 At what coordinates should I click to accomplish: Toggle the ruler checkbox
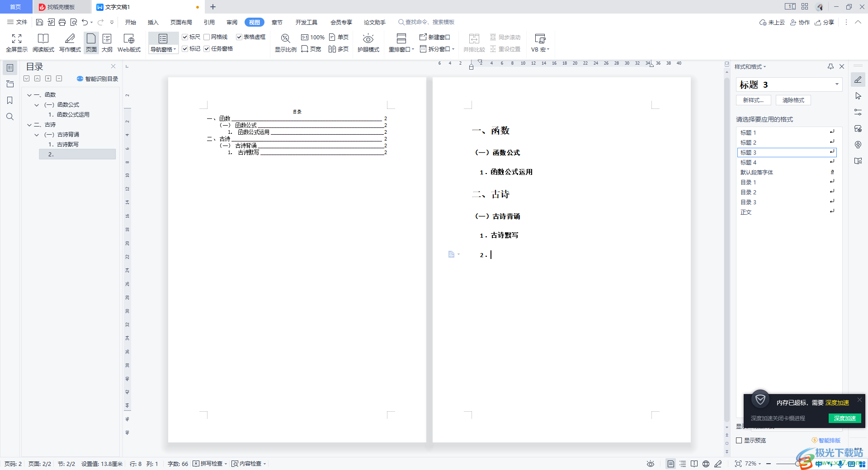pos(185,37)
